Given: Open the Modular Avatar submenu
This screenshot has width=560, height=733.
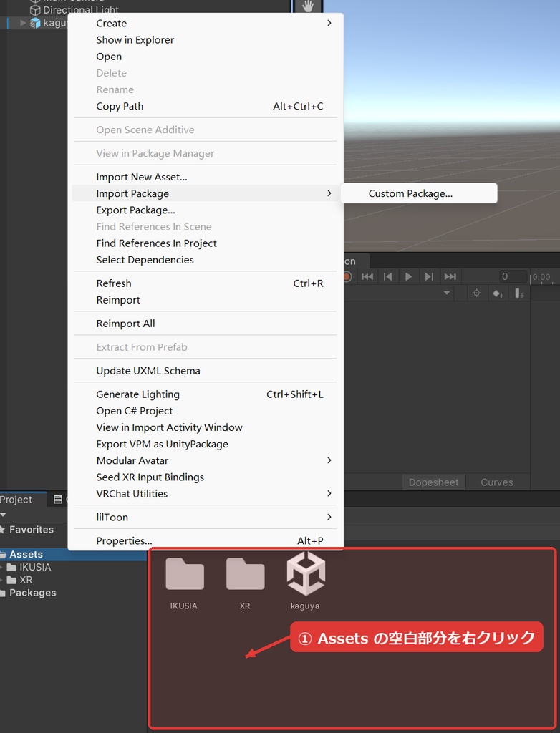Looking at the screenshot, I should (206, 460).
